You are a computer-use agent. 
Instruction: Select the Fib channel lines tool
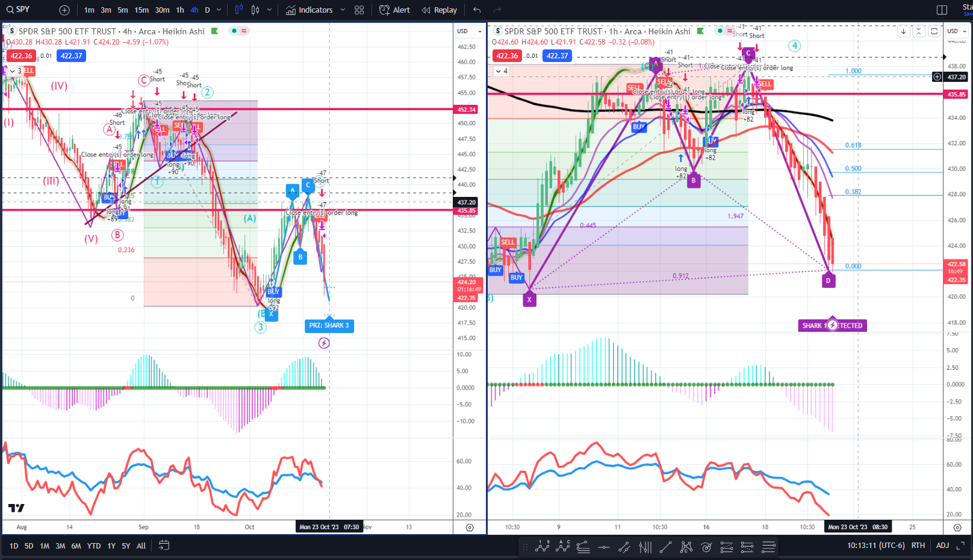coord(768,547)
